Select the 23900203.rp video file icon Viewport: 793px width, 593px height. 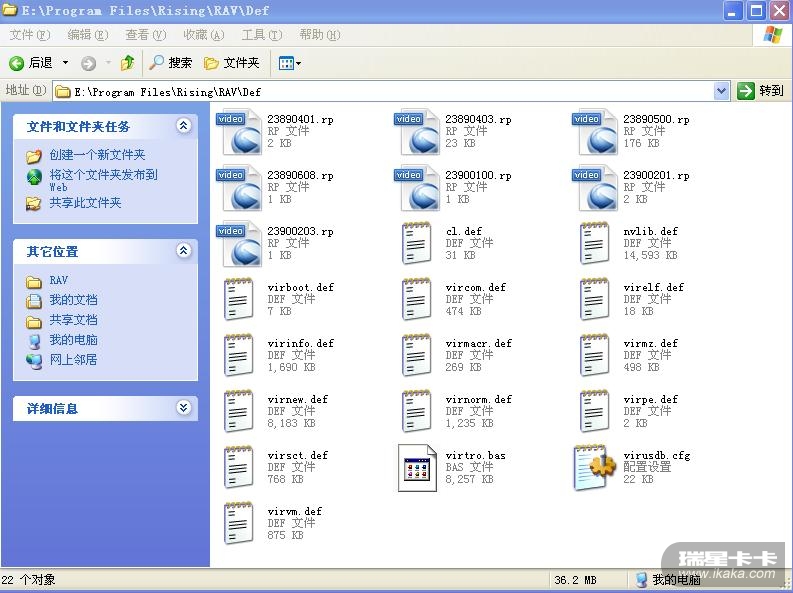point(238,244)
